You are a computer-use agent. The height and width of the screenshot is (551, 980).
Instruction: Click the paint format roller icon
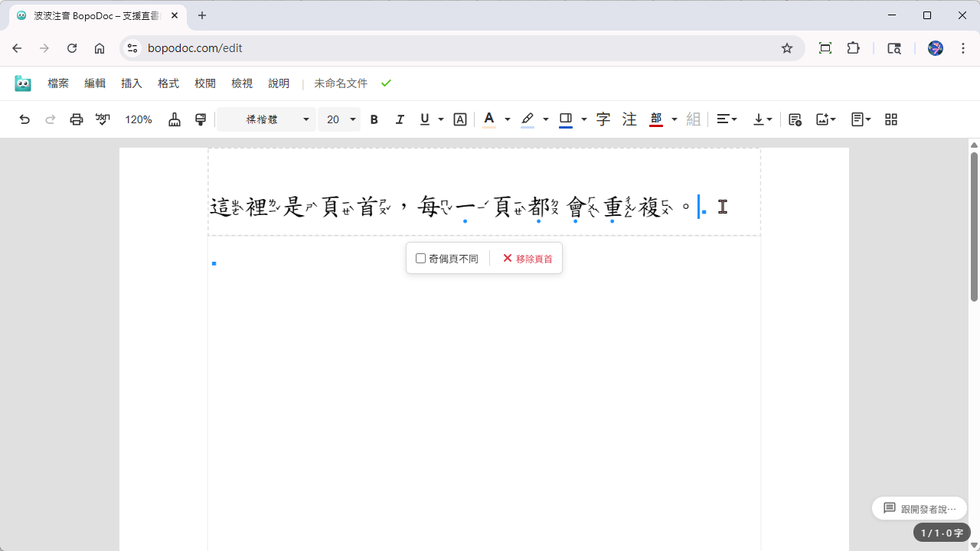201,119
